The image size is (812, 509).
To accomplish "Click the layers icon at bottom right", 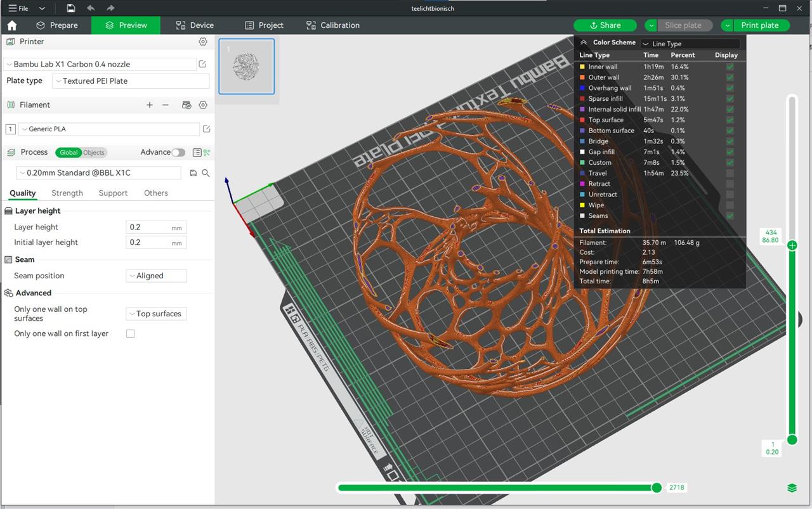I will tap(792, 487).
